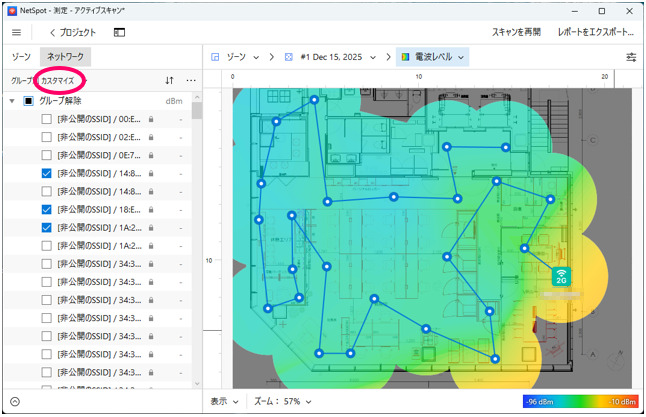This screenshot has height=417, width=646.
Task: Click the dBm signal color legend bar
Action: tap(578, 401)
